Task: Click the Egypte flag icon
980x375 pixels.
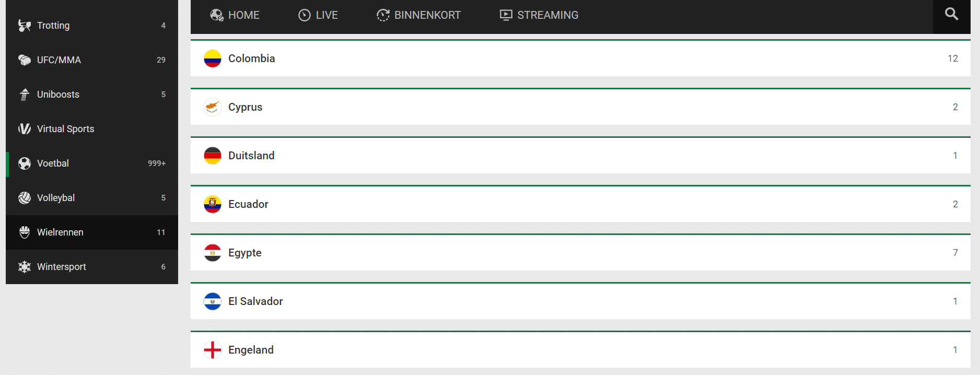Action: (x=213, y=253)
